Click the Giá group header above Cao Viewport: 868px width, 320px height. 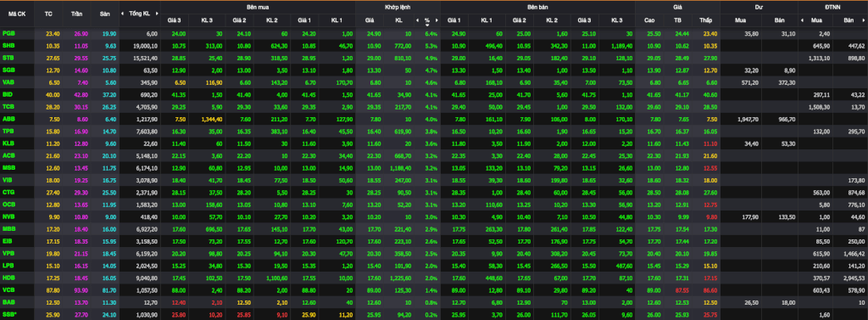pyautogui.click(x=677, y=7)
